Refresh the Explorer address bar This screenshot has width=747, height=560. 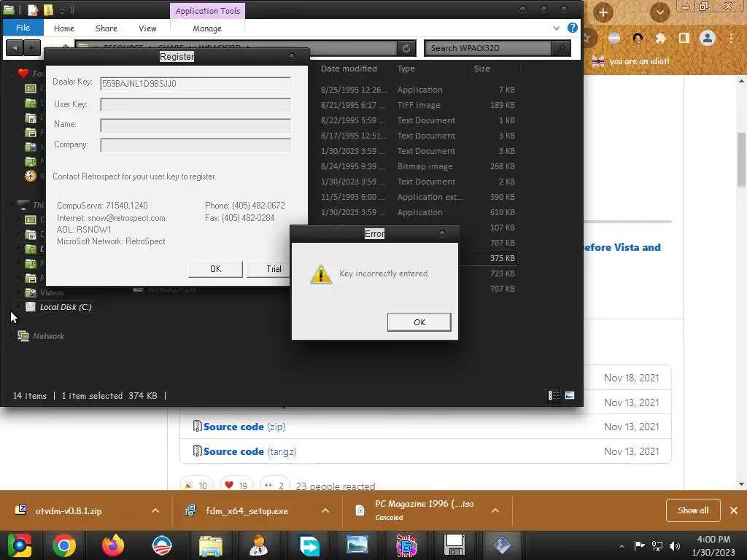pyautogui.click(x=406, y=48)
